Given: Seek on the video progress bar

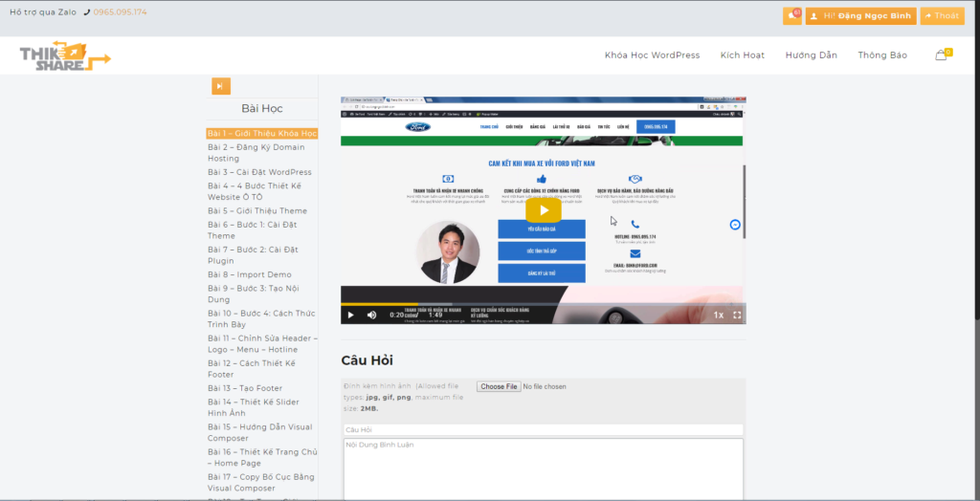Looking at the screenshot, I should (544, 304).
